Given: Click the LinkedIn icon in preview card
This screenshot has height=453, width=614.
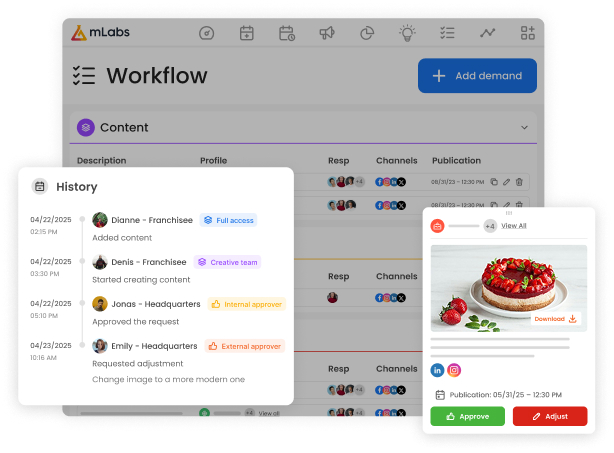Looking at the screenshot, I should pyautogui.click(x=437, y=370).
